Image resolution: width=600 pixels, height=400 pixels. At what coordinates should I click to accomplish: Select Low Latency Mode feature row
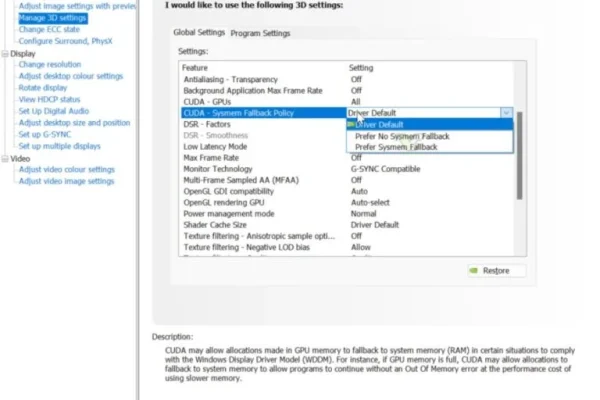pos(263,147)
